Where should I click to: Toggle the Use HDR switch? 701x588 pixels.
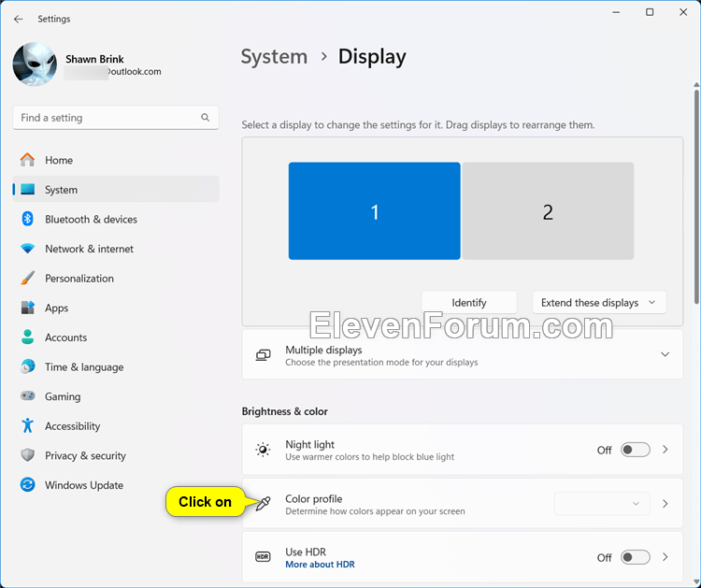click(635, 557)
